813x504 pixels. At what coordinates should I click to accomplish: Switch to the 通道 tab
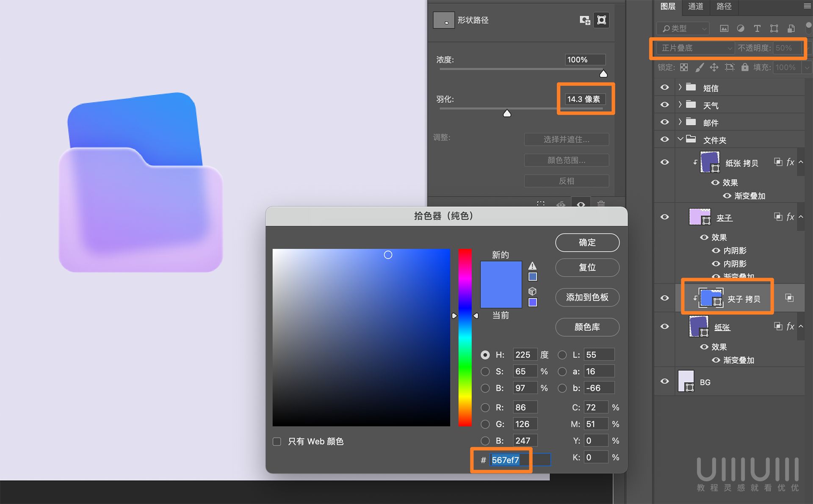pyautogui.click(x=696, y=6)
